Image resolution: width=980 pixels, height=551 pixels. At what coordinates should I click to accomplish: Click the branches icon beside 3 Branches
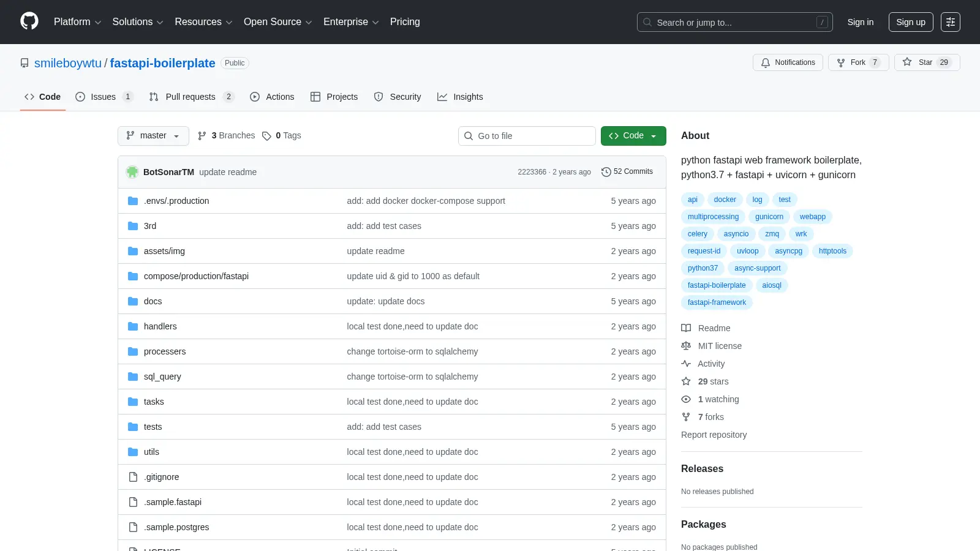[x=202, y=136]
